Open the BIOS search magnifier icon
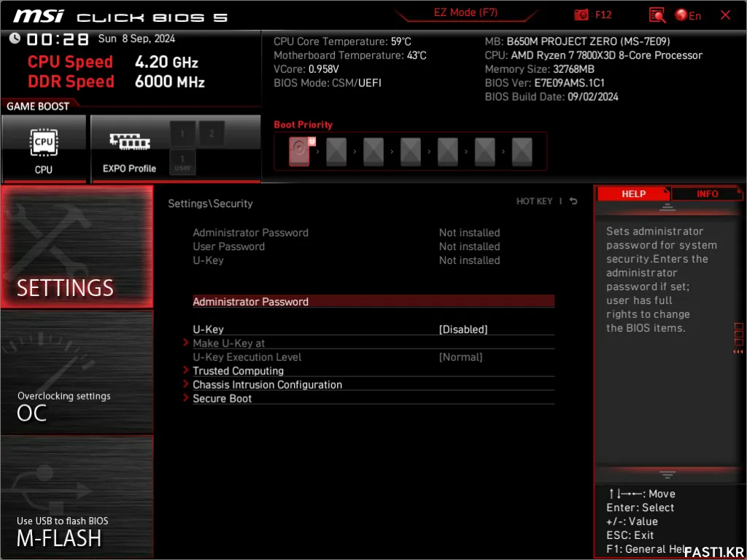 pyautogui.click(x=657, y=15)
